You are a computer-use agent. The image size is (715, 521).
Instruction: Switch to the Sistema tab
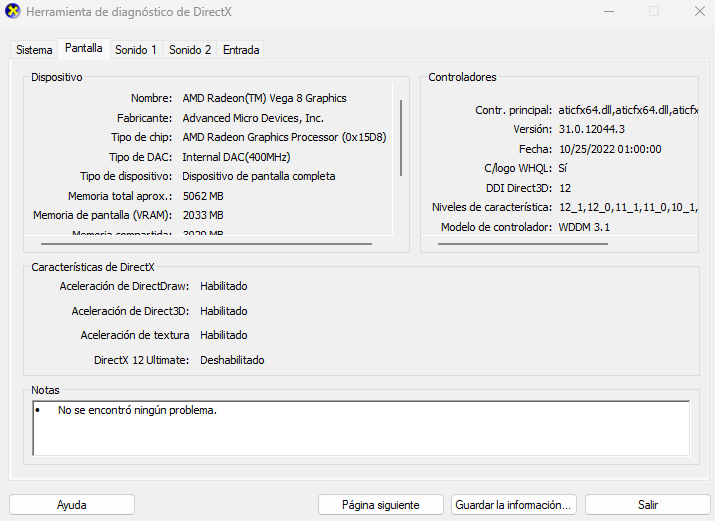coord(34,50)
